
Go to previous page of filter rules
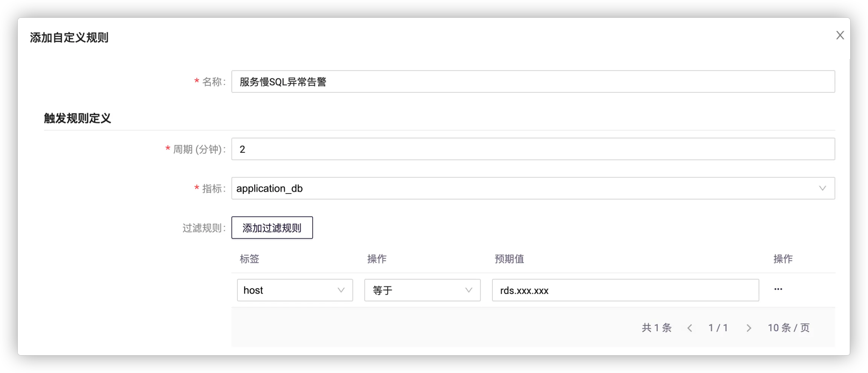689,328
